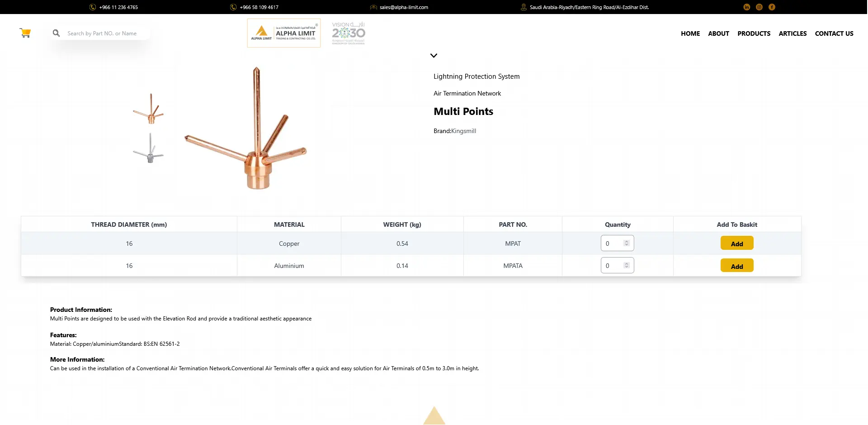Open the shopping cart icon
The height and width of the screenshot is (425, 868).
click(x=25, y=33)
